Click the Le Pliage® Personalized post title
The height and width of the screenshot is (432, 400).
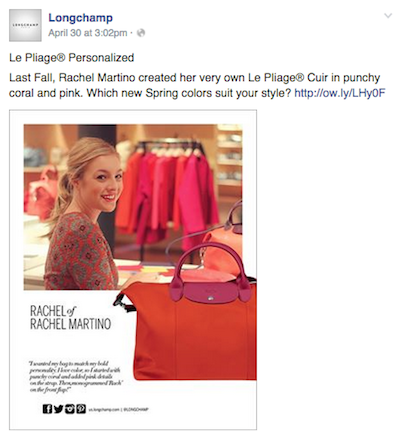(x=72, y=58)
